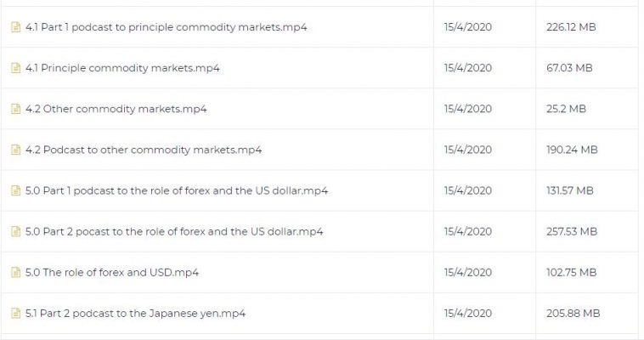Select file icon for 5.0 Part 1 podcast
Viewport: 644px width, 340px height.
pyautogui.click(x=15, y=190)
